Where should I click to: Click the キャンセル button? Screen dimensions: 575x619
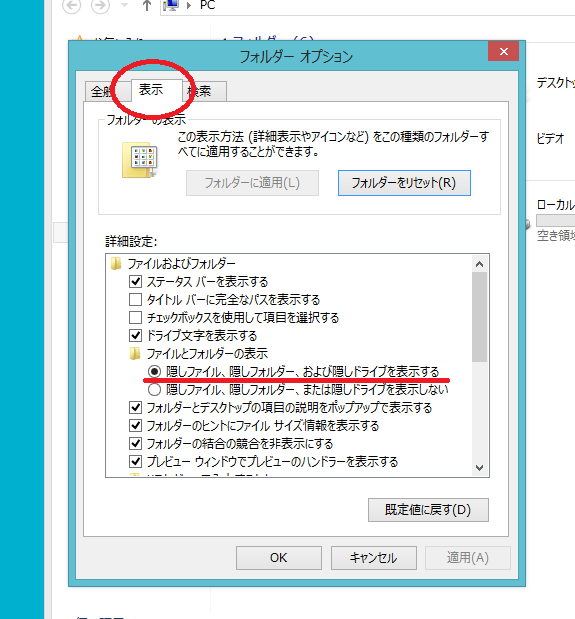[x=374, y=558]
